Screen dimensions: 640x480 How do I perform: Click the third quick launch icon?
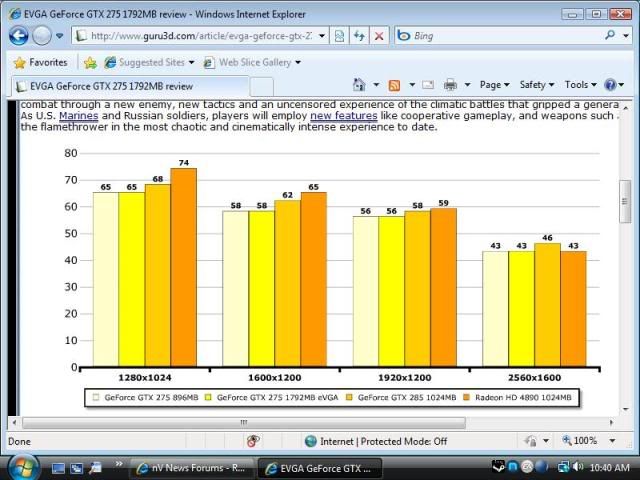point(95,468)
